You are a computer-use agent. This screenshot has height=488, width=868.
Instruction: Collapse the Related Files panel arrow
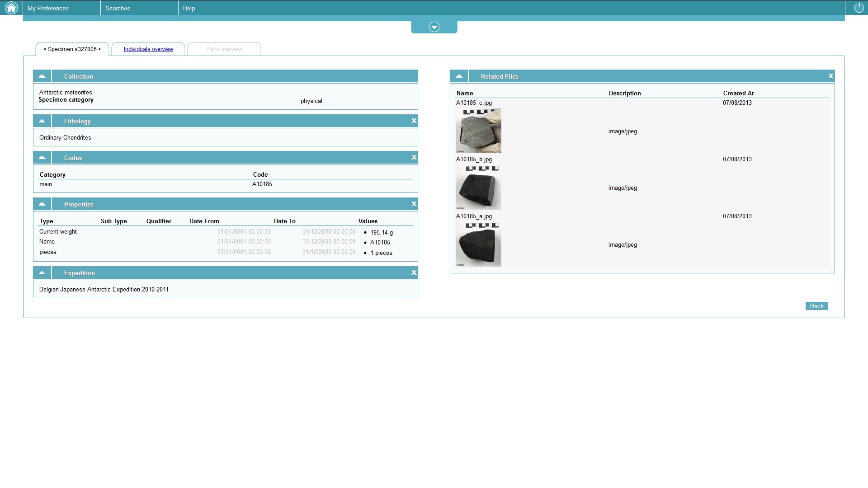coord(459,76)
